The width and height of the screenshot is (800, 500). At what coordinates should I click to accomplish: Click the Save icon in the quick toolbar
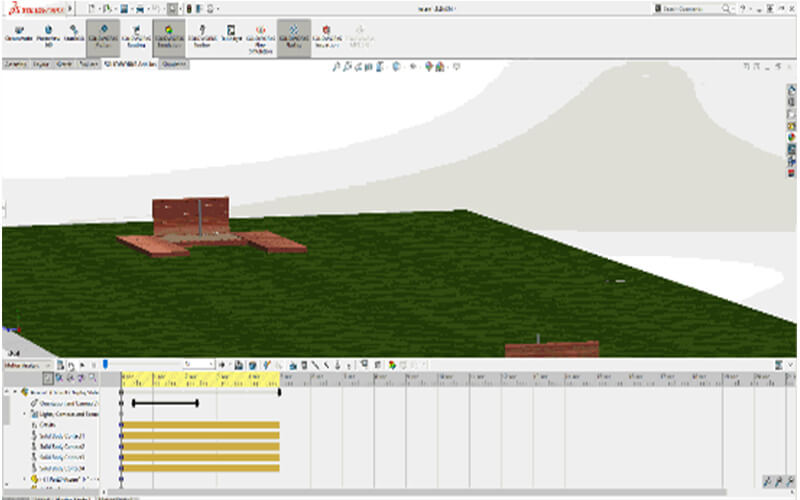(124, 8)
